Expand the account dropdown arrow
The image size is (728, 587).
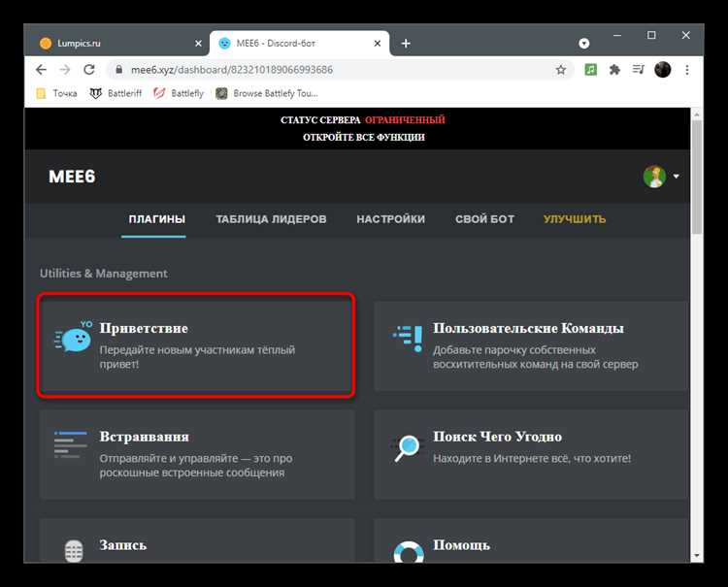coord(676,177)
